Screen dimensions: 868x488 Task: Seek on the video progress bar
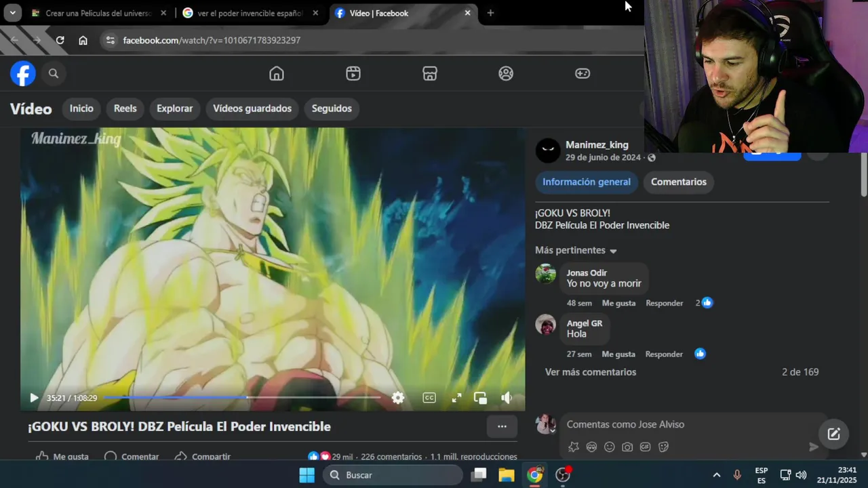(x=241, y=397)
